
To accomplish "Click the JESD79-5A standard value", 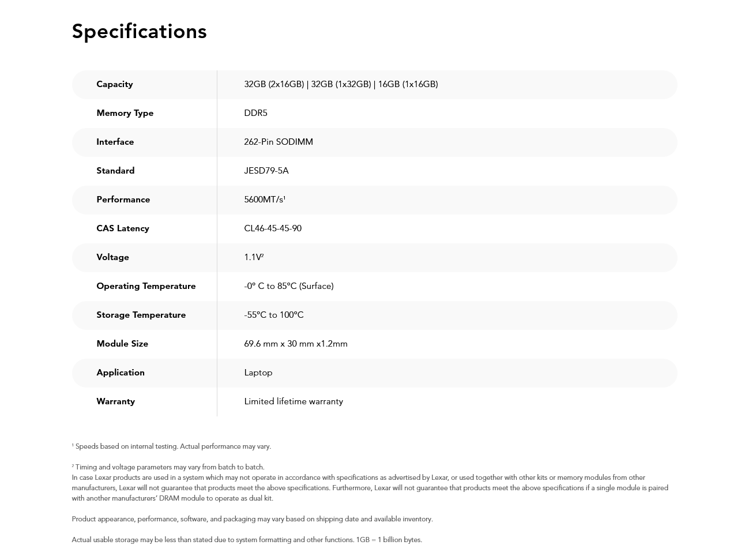I will click(x=266, y=171).
